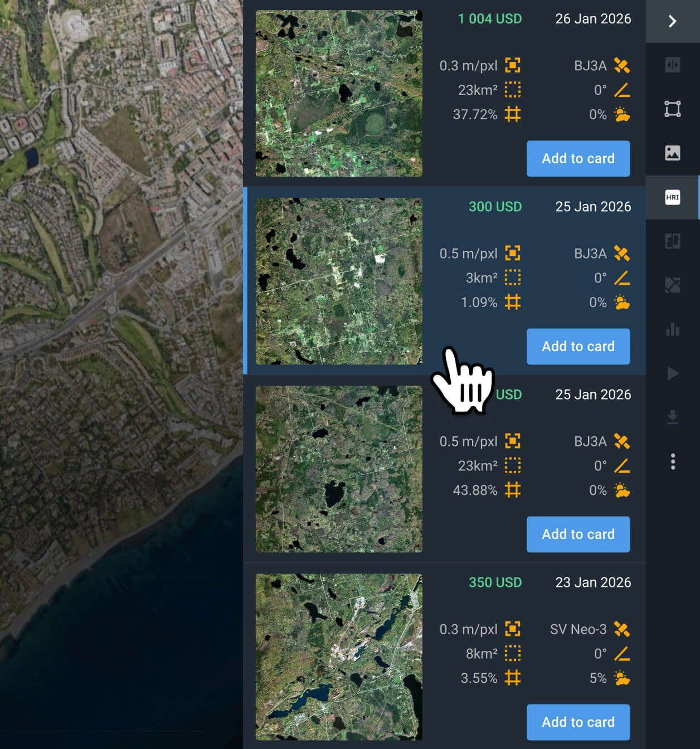The height and width of the screenshot is (749, 700).
Task: Click the cloud cover icon beside 5%
Action: (x=621, y=678)
